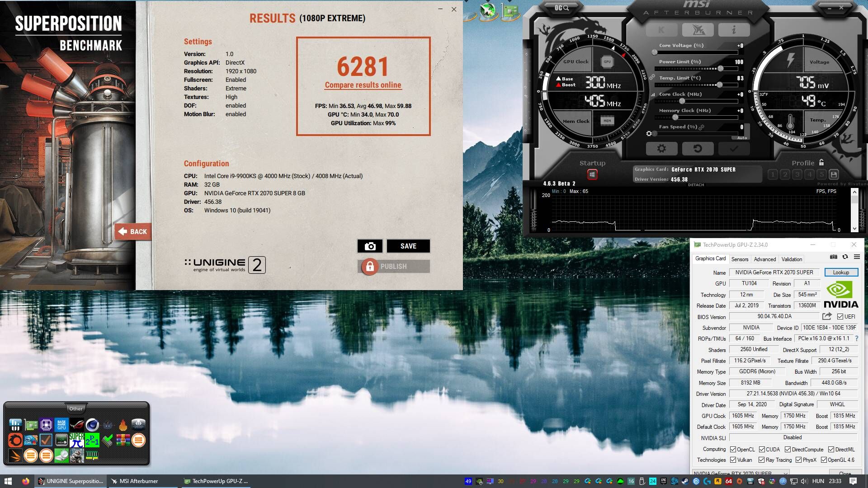This screenshot has height=488, width=868.
Task: Toggle UEFI checkbox in GPU-Z
Action: 840,317
